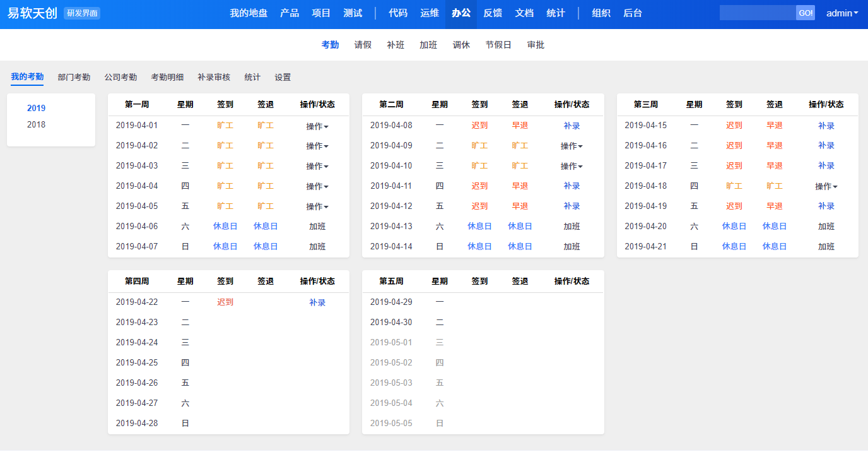Open the 补录审核 tab
This screenshot has height=452, width=868.
point(214,77)
